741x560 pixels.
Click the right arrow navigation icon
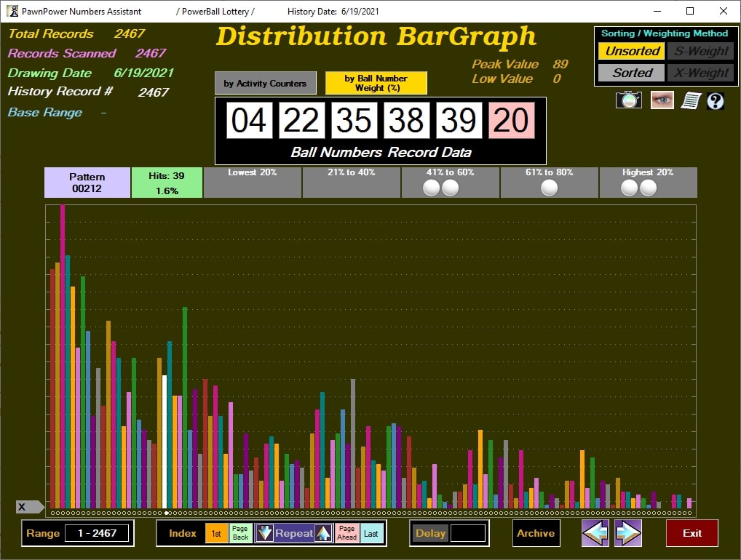(628, 533)
